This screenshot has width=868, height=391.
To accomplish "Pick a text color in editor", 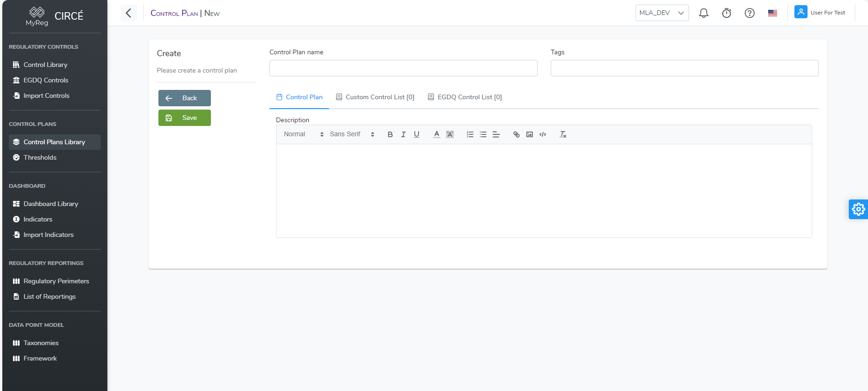I will click(x=436, y=134).
